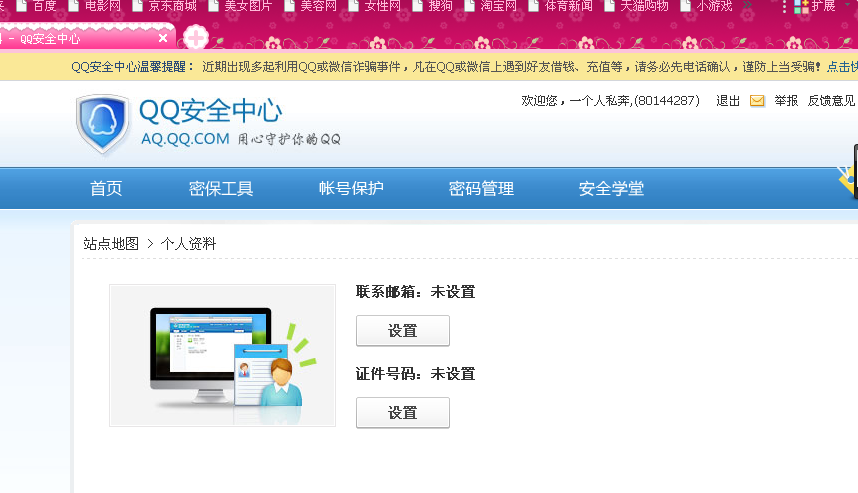Viewport: 858px width, 493px height.
Task: Click the 个人资料 breadcrumb text
Action: coord(188,243)
